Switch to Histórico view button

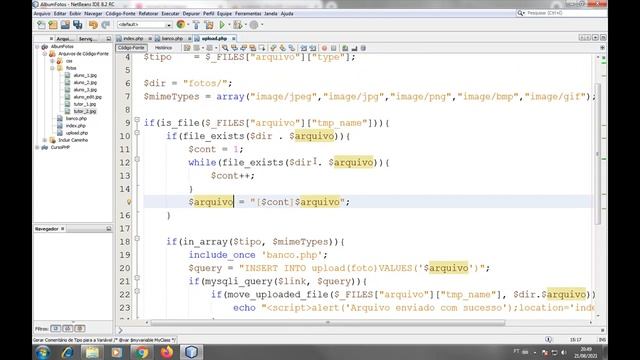pyautogui.click(x=163, y=48)
